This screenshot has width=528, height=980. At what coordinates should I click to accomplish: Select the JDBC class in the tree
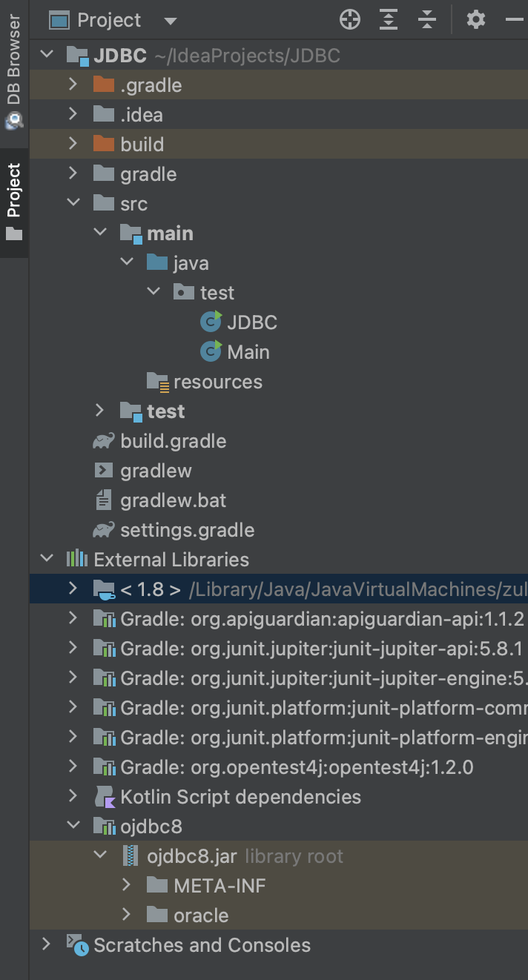(x=252, y=322)
